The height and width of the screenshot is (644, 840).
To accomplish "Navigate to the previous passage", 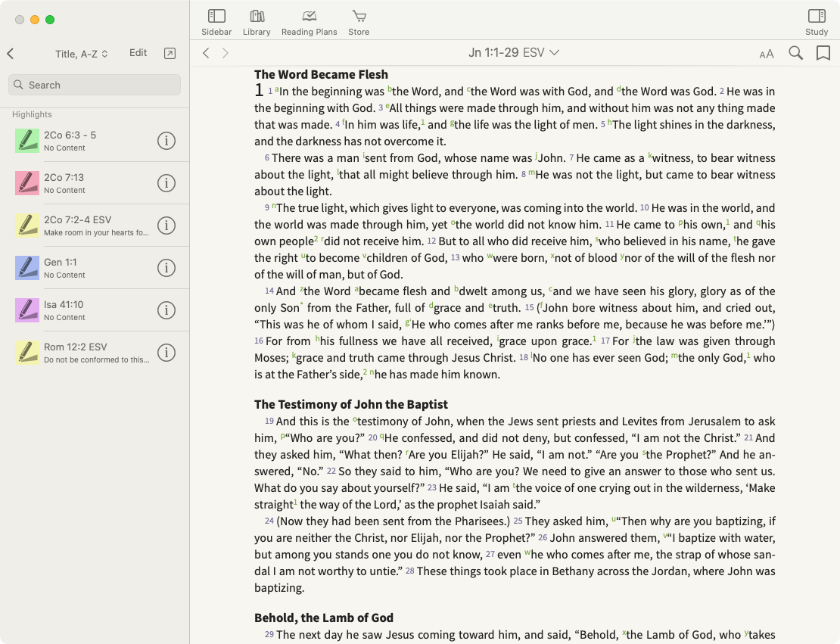I will (x=206, y=53).
